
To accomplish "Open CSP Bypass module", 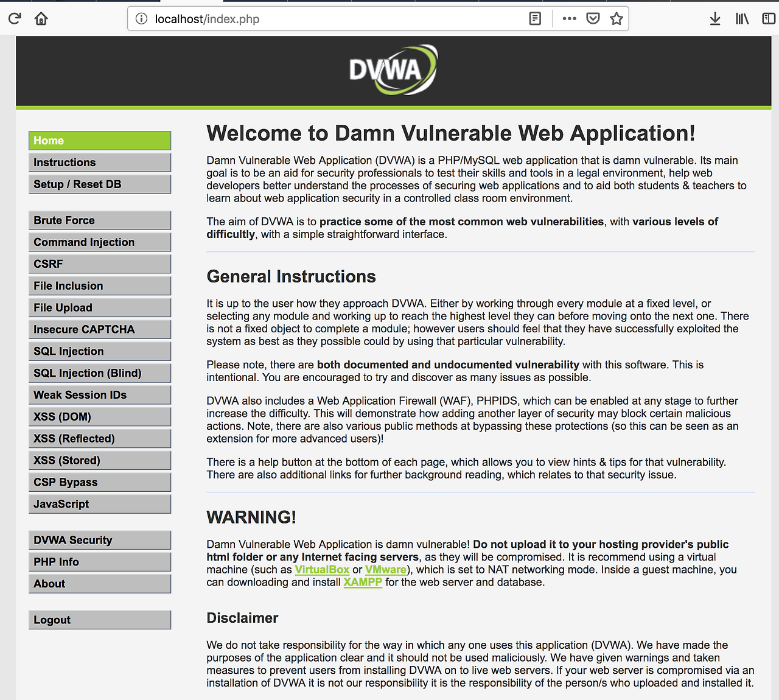I will coord(100,482).
